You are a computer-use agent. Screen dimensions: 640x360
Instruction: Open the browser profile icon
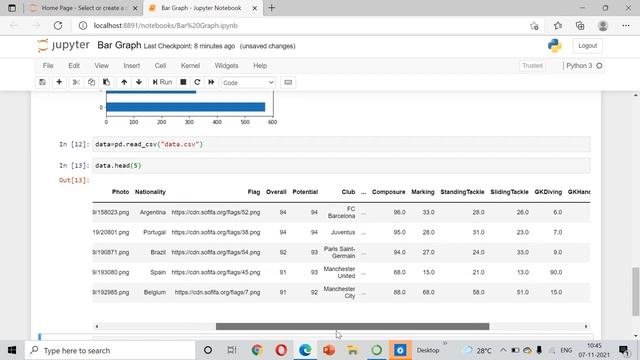(x=603, y=26)
